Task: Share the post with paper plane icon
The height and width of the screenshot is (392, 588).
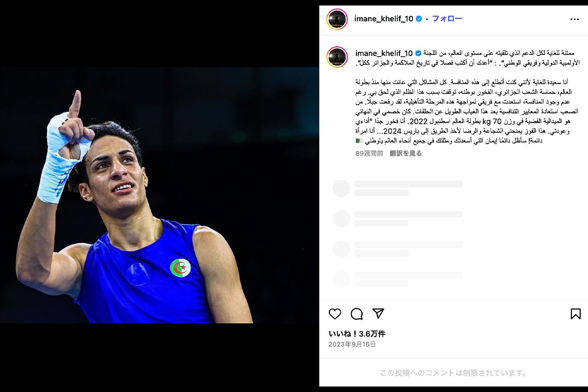Action: click(x=378, y=314)
